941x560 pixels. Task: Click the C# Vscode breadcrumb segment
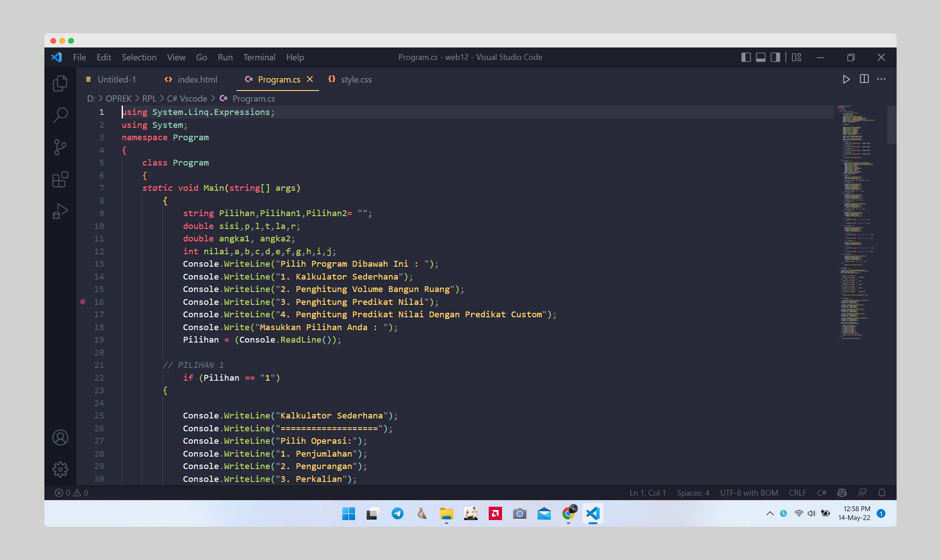pyautogui.click(x=187, y=99)
